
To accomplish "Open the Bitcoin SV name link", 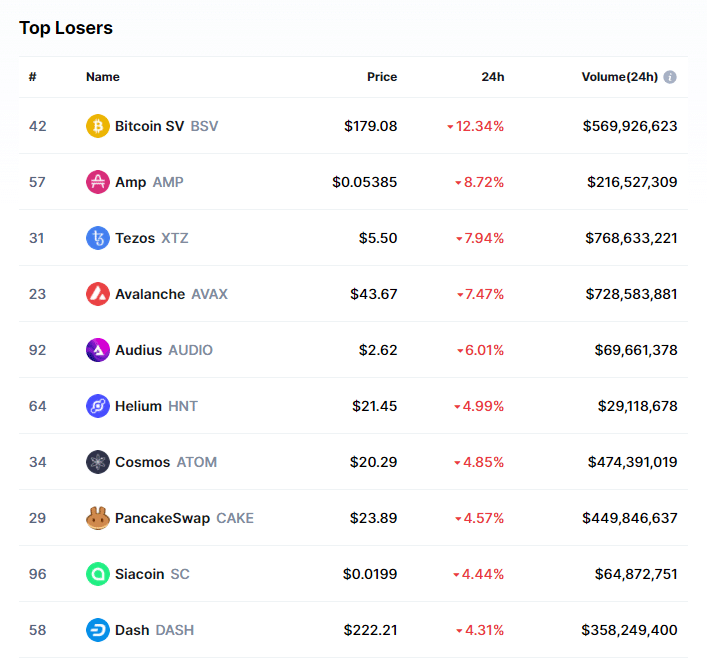I will pos(150,126).
